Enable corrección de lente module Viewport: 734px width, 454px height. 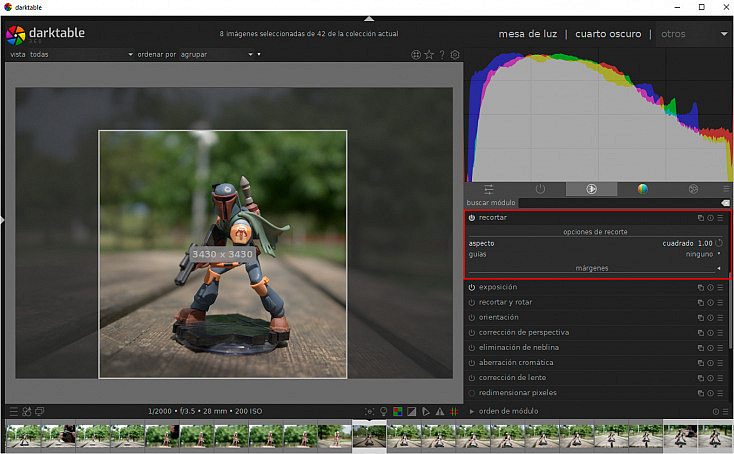472,378
